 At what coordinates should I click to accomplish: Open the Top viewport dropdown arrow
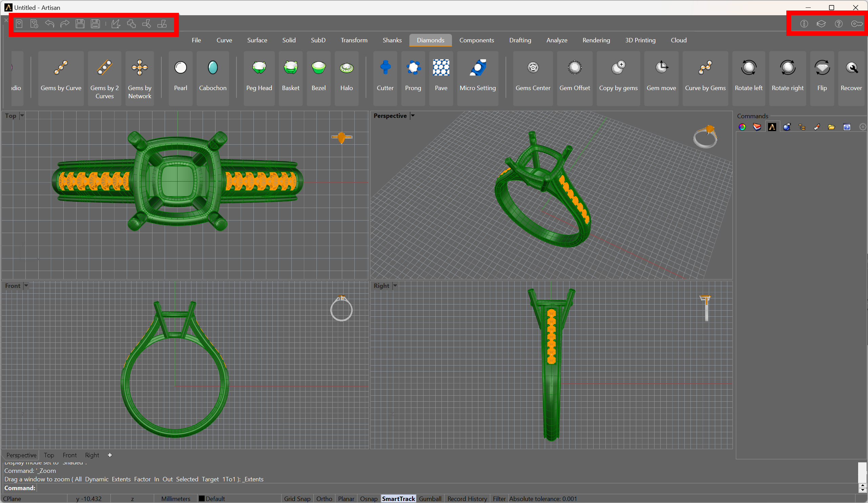coord(22,116)
